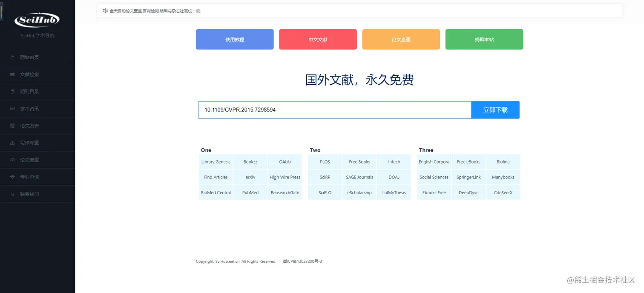The image size is (644, 293).
Task: Click the 国外文献，永久免费 heading
Action: [359, 80]
